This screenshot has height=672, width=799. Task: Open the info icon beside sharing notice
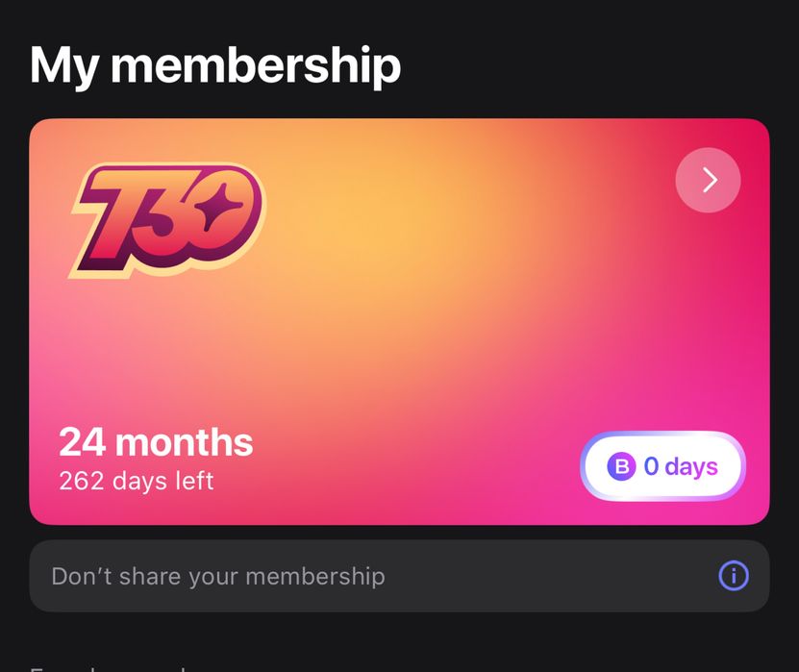point(734,576)
